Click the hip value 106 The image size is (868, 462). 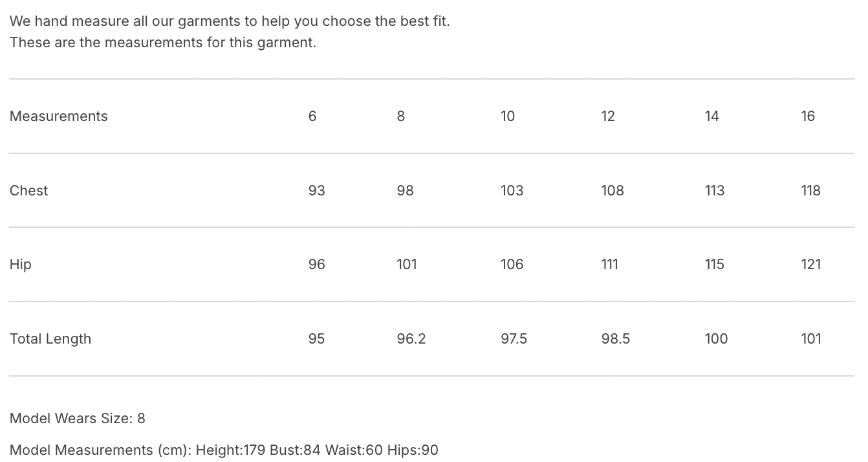click(512, 264)
